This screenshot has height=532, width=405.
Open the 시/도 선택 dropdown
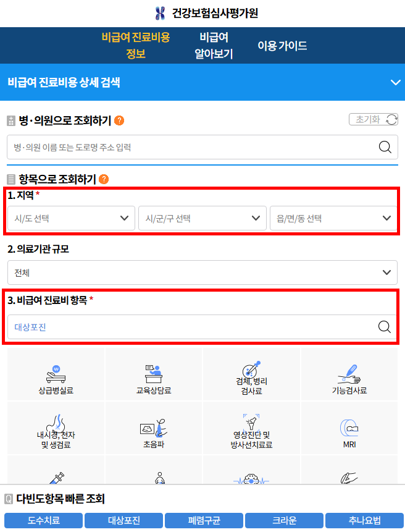point(71,218)
